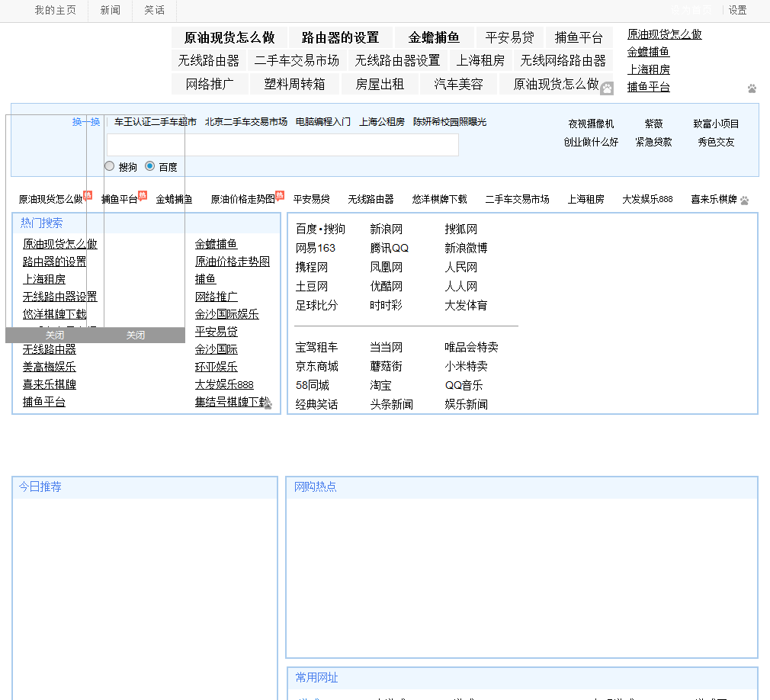Open the 百度•搜狗 site link

(320, 229)
